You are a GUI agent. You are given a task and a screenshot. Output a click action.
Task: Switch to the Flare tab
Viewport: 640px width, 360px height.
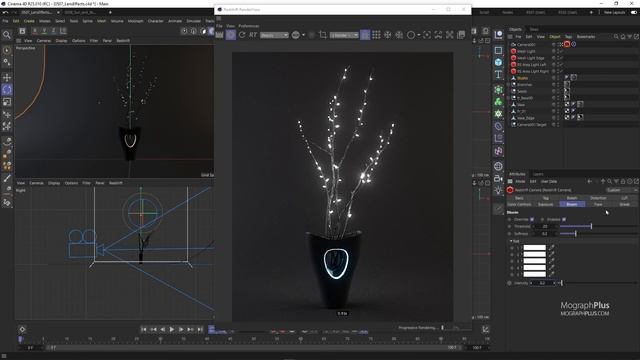(x=598, y=204)
